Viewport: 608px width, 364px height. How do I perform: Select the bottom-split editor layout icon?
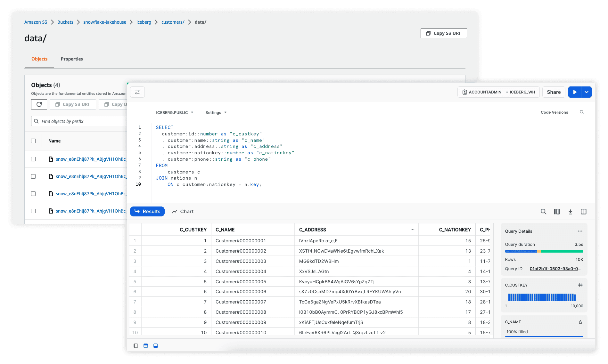point(156,346)
